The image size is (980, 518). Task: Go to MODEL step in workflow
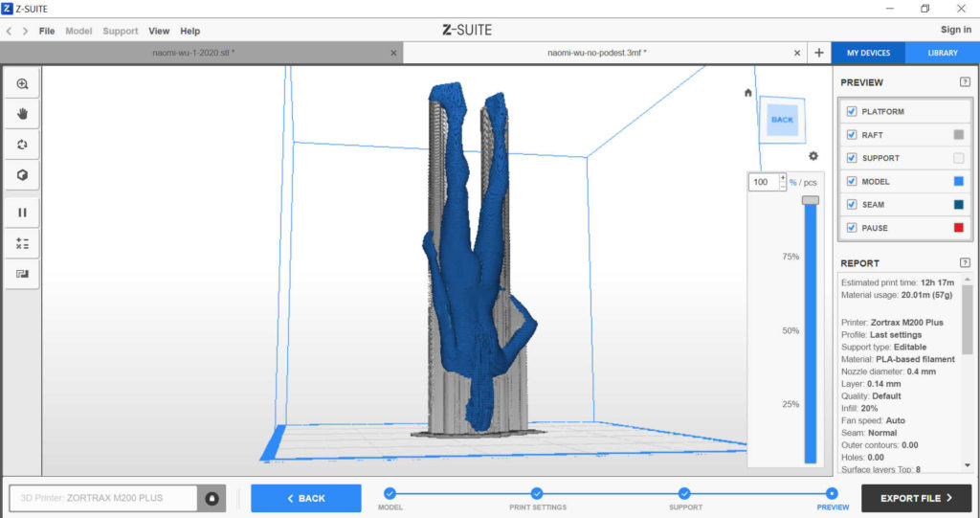pyautogui.click(x=390, y=494)
